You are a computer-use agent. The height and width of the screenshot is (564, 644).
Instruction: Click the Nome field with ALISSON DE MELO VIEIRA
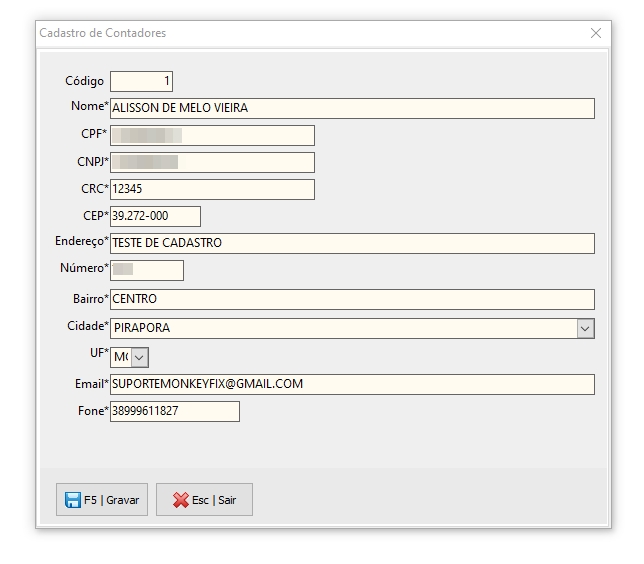(352, 108)
